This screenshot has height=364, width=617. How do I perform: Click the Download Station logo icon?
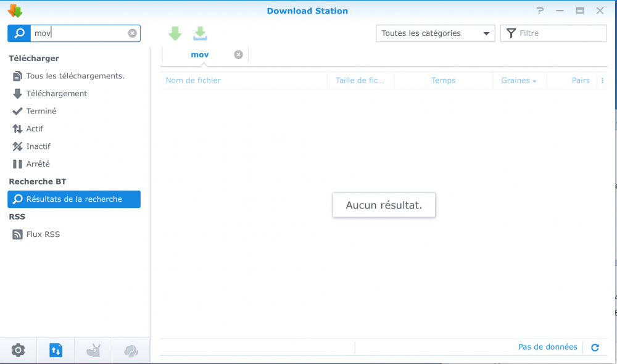(15, 10)
